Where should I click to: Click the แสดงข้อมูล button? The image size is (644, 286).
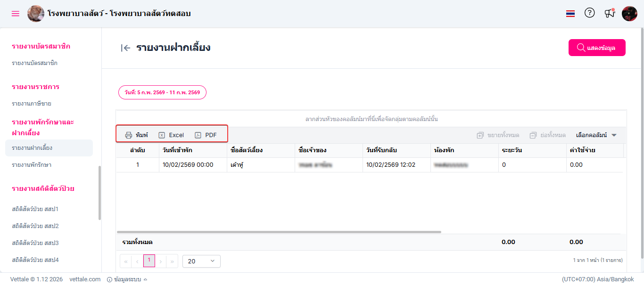tap(597, 48)
